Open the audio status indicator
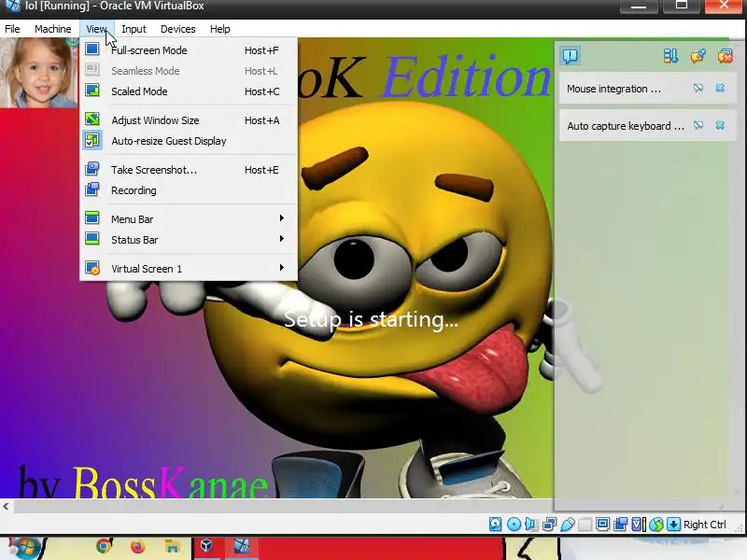The height and width of the screenshot is (560, 747). 530,525
